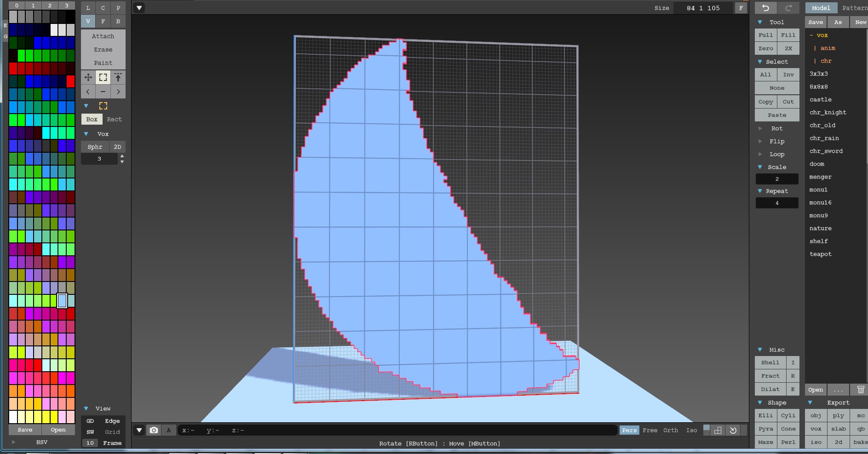This screenshot has width=868, height=454.
Task: Click the Scale value field
Action: click(x=777, y=179)
